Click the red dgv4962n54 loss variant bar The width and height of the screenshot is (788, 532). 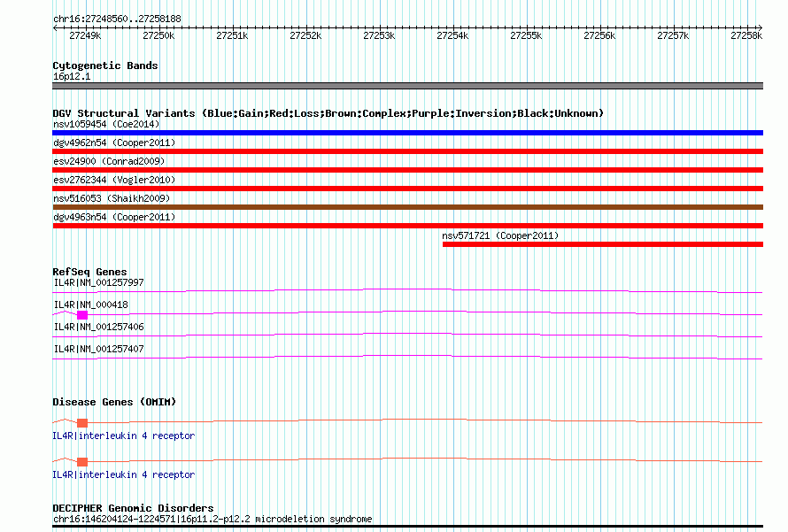(407, 151)
